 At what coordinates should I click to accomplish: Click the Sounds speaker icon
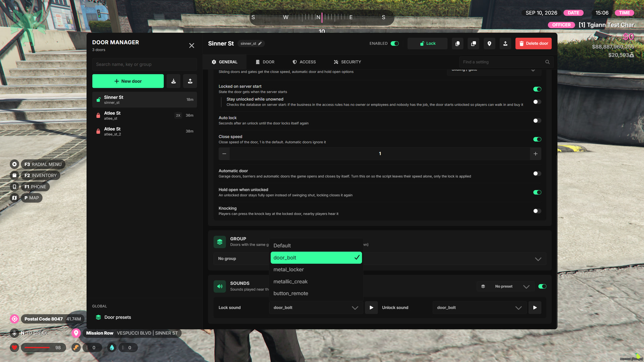(x=220, y=287)
